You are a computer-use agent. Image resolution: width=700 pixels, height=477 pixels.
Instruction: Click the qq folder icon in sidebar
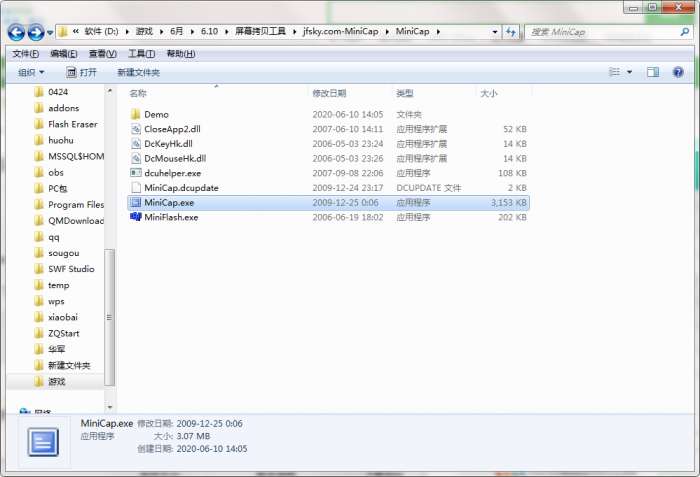(x=39, y=237)
